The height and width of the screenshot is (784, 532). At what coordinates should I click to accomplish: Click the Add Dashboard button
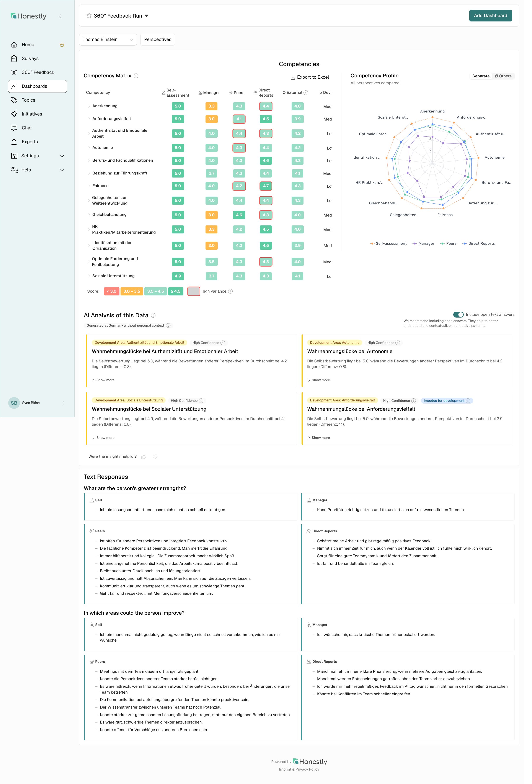[491, 16]
